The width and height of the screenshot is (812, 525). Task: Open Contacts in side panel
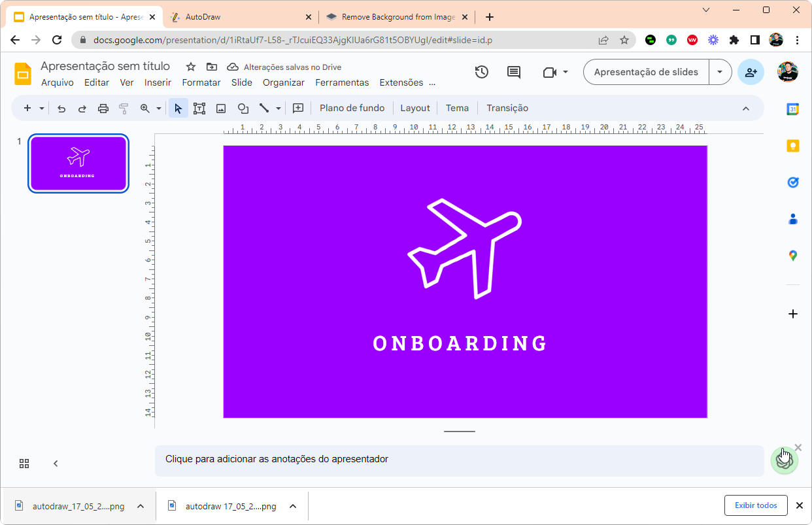792,219
